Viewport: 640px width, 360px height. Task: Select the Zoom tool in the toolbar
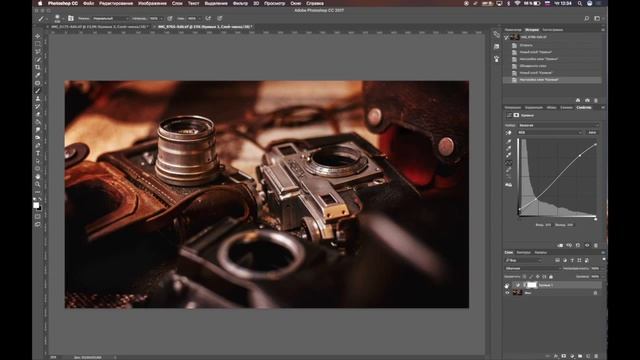tap(38, 184)
